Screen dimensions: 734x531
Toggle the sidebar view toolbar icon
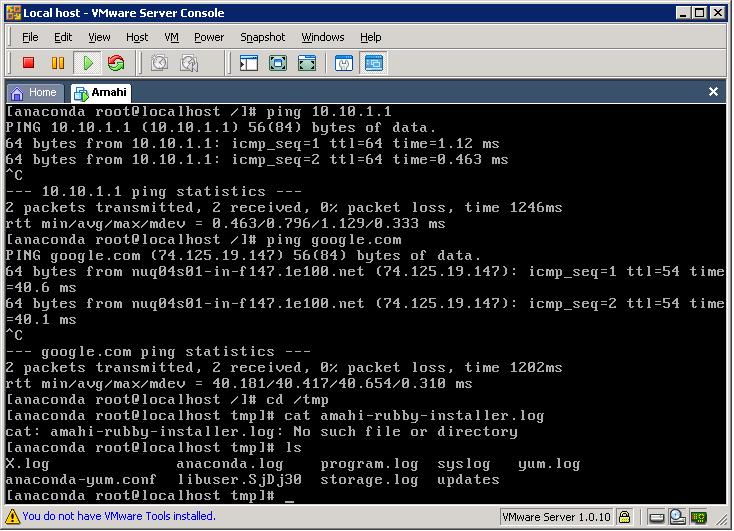pyautogui.click(x=249, y=63)
